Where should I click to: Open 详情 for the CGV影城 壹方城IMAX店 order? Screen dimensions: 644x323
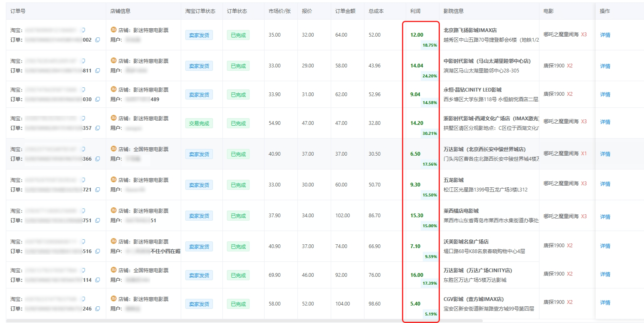tap(605, 303)
